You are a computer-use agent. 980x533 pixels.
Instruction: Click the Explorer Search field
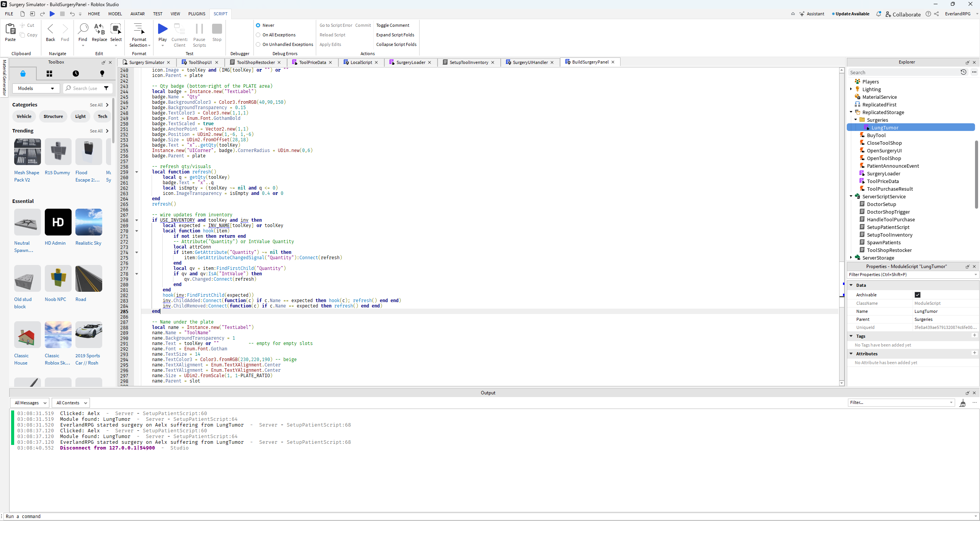click(x=903, y=72)
